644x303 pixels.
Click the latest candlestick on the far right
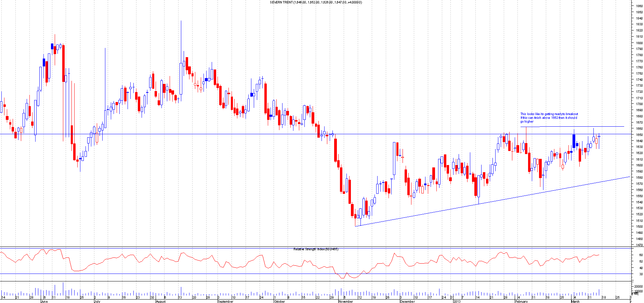coord(599,137)
